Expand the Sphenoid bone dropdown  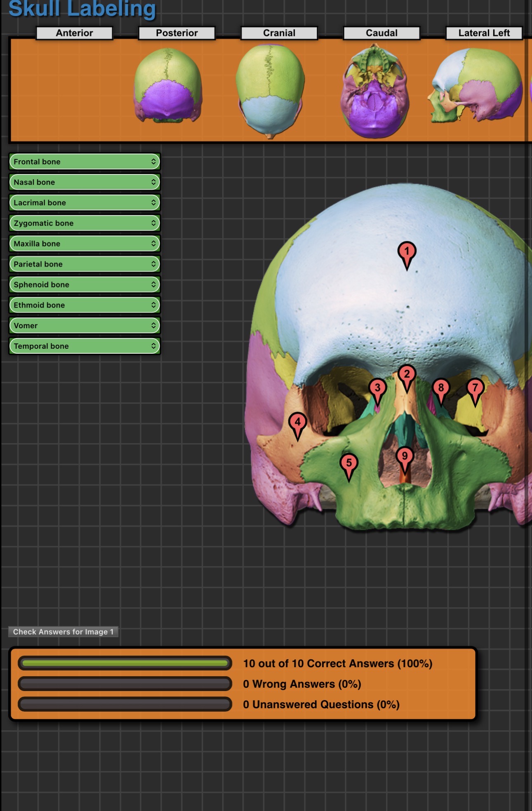[x=85, y=284]
